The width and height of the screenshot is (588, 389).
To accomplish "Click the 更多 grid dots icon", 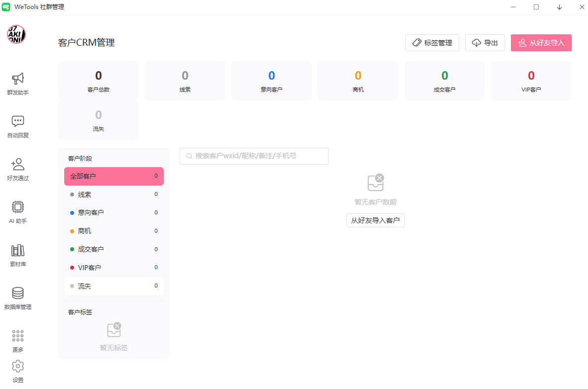I will click(18, 336).
